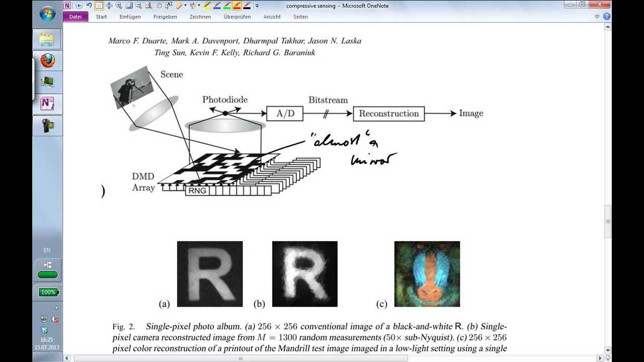Click the 'Photodiode' label in diagram
The image size is (644, 362).
pyautogui.click(x=225, y=100)
